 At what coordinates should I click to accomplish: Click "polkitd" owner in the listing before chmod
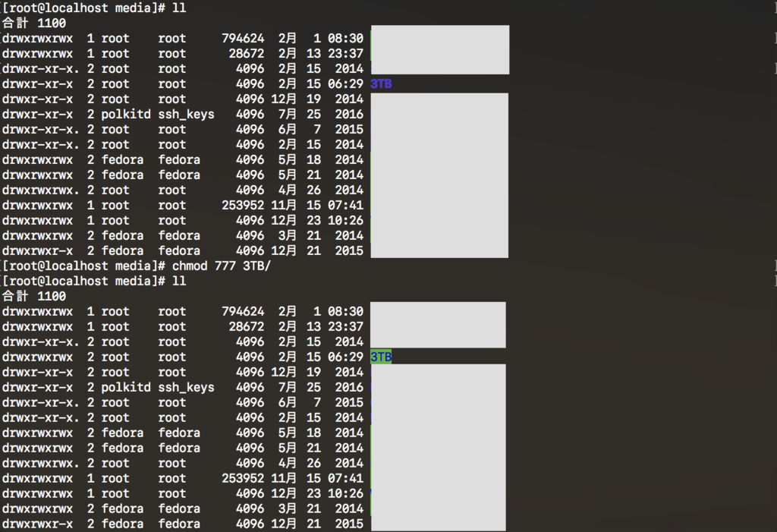pyautogui.click(x=126, y=115)
